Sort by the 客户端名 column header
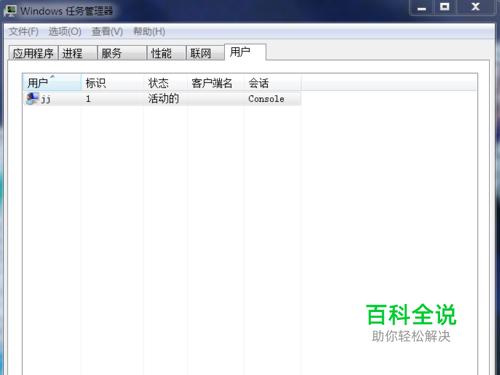 click(216, 83)
